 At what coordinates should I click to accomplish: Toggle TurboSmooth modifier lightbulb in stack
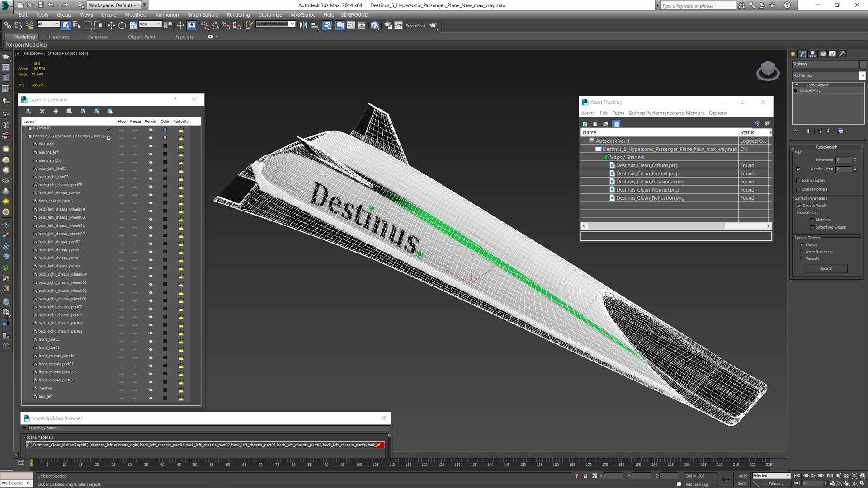pos(797,85)
